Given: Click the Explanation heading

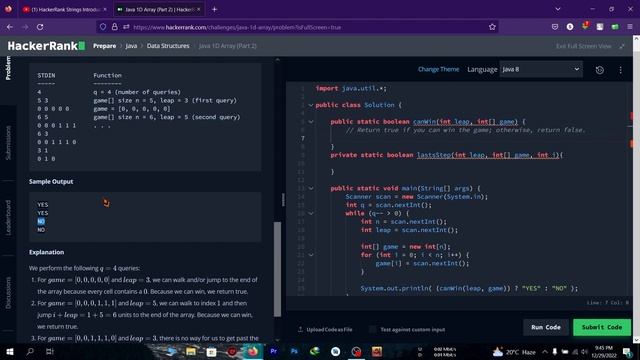Looking at the screenshot, I should coord(47,252).
